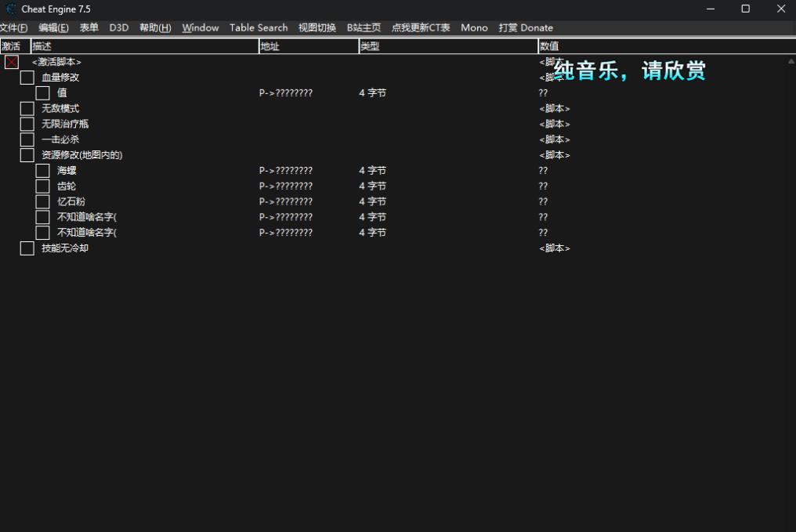Enable 技能无冷却 checkbox
The image size is (796, 532).
tap(27, 248)
